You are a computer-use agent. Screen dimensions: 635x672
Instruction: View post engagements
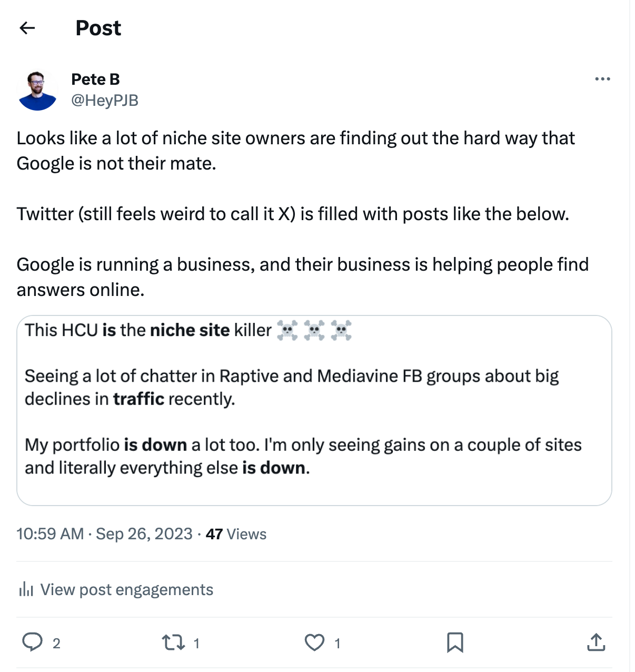[x=126, y=589]
